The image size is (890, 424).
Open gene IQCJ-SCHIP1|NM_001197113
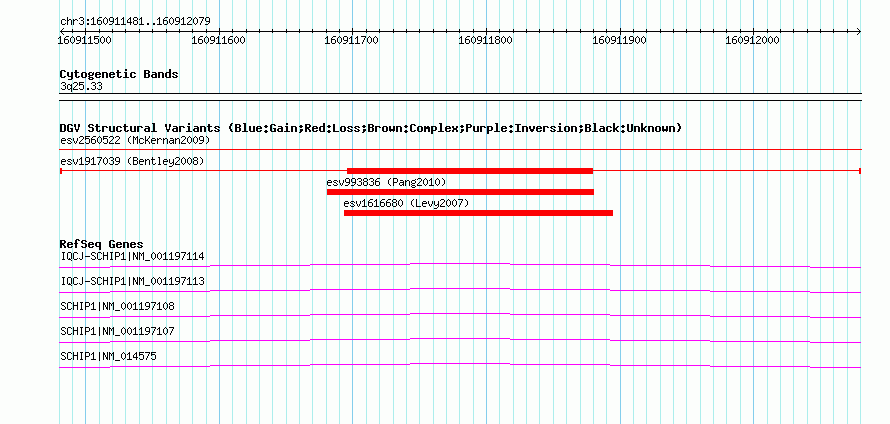coord(132,282)
